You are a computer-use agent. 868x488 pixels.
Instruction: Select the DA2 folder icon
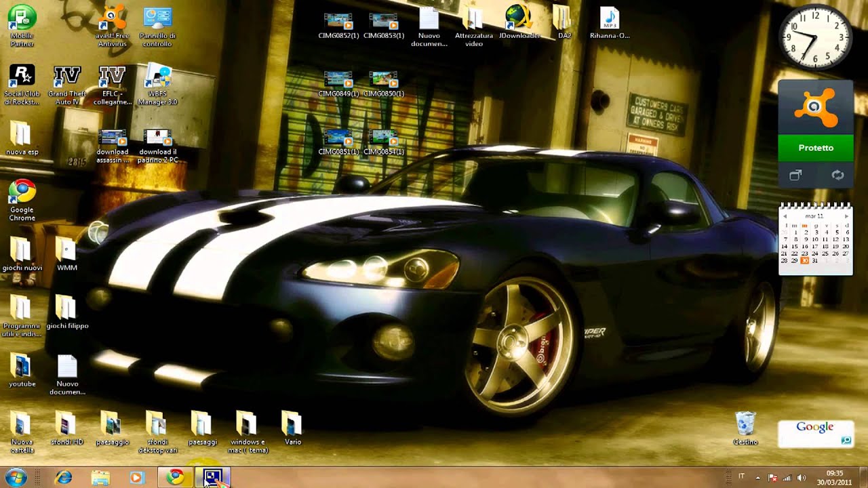point(564,22)
